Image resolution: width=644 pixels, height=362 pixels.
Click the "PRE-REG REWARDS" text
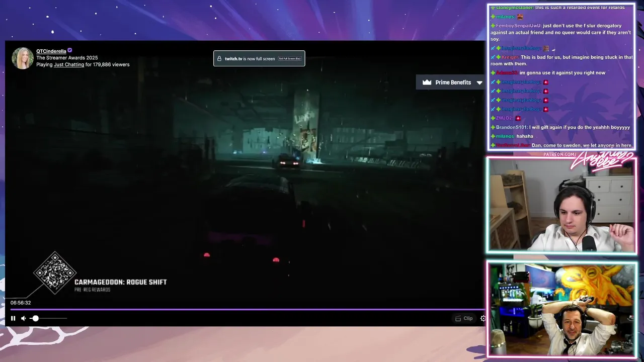point(93,290)
